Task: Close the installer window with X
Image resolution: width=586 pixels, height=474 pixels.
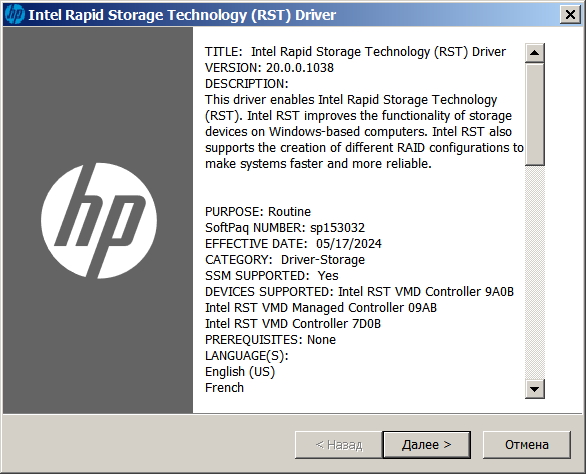Action: 570,15
